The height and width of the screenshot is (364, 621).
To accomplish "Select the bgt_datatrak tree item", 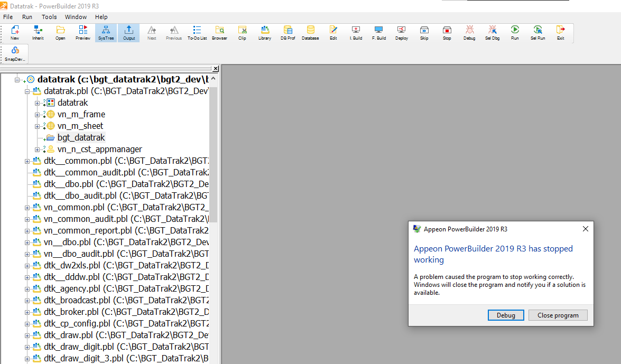I will 81,137.
